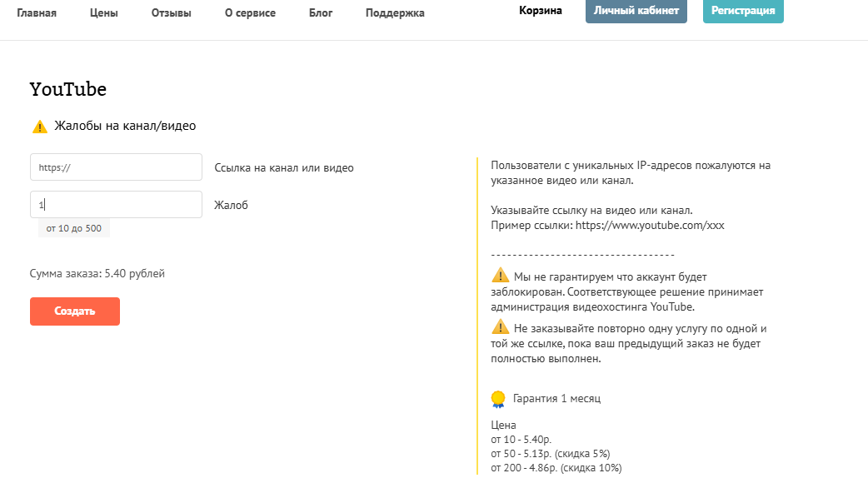This screenshot has width=868, height=483.
Task: Go to the Цены page
Action: [x=104, y=12]
